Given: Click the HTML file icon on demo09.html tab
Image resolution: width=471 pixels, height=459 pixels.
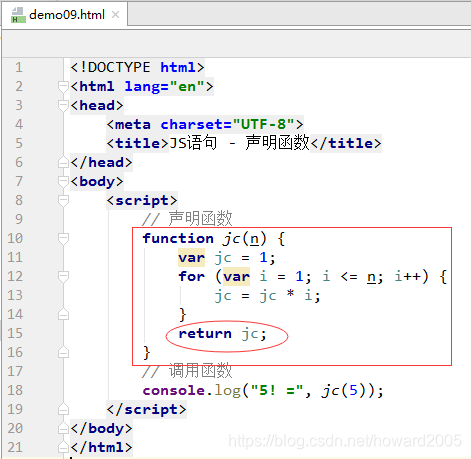Looking at the screenshot, I should (18, 15).
